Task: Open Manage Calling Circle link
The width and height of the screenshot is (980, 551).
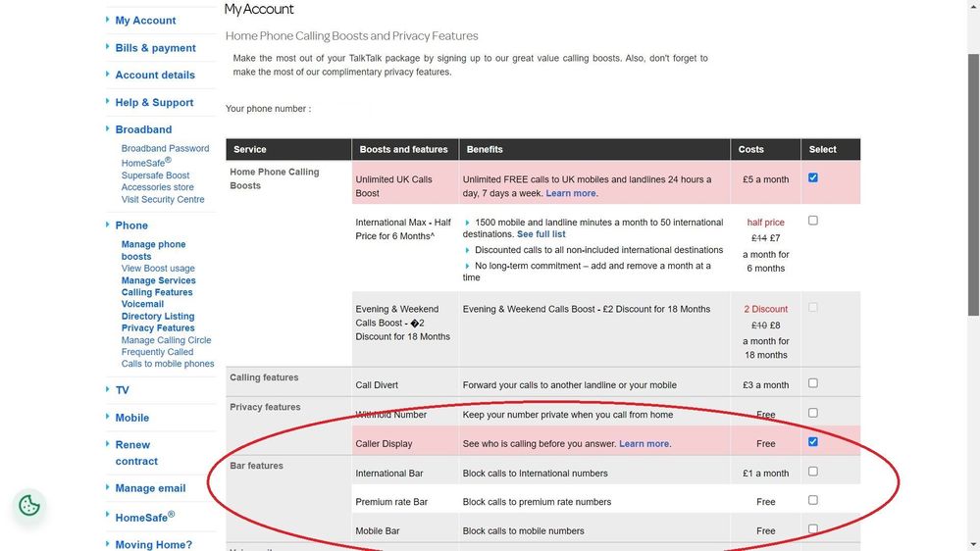Action: click(166, 340)
